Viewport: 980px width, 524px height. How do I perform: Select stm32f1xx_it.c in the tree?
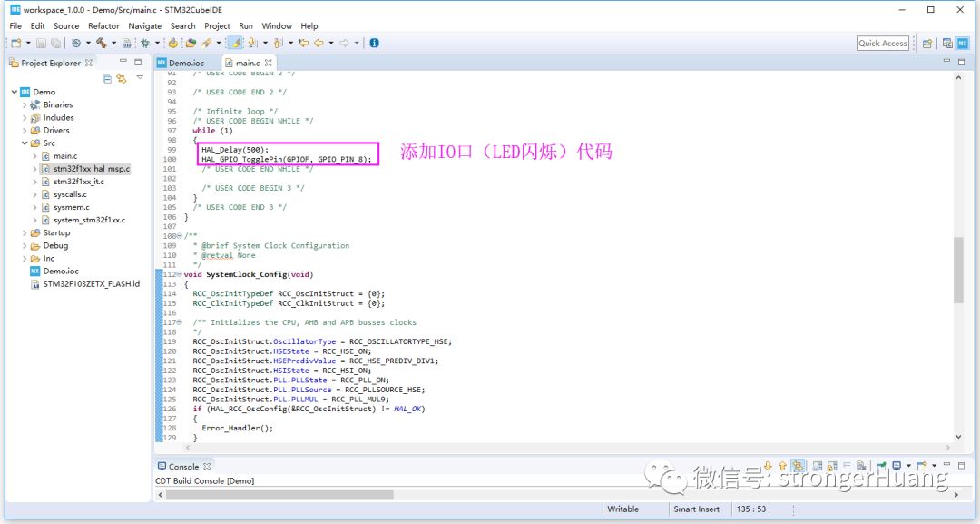(x=79, y=182)
